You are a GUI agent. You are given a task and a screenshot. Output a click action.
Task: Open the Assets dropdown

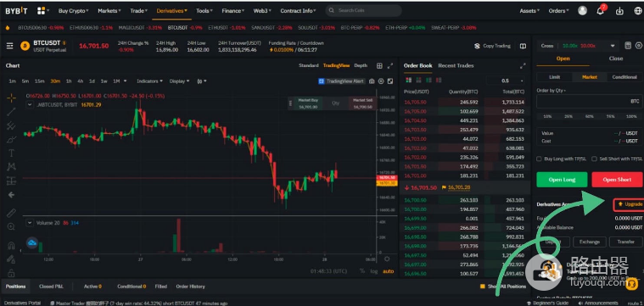529,11
